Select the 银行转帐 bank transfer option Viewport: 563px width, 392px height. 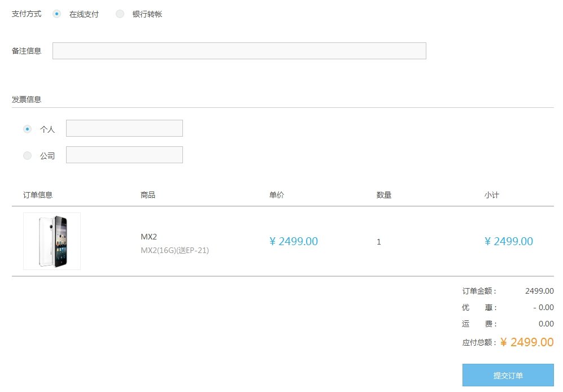[120, 14]
